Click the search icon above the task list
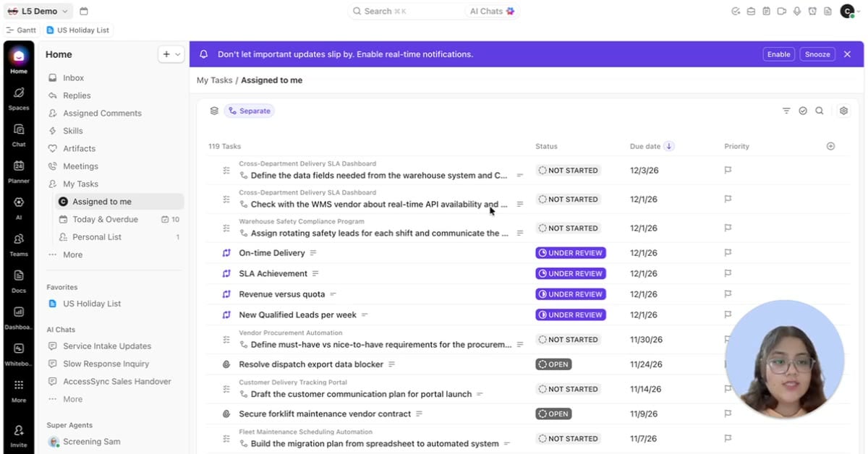Screen dimensions: 868x454 coord(820,111)
